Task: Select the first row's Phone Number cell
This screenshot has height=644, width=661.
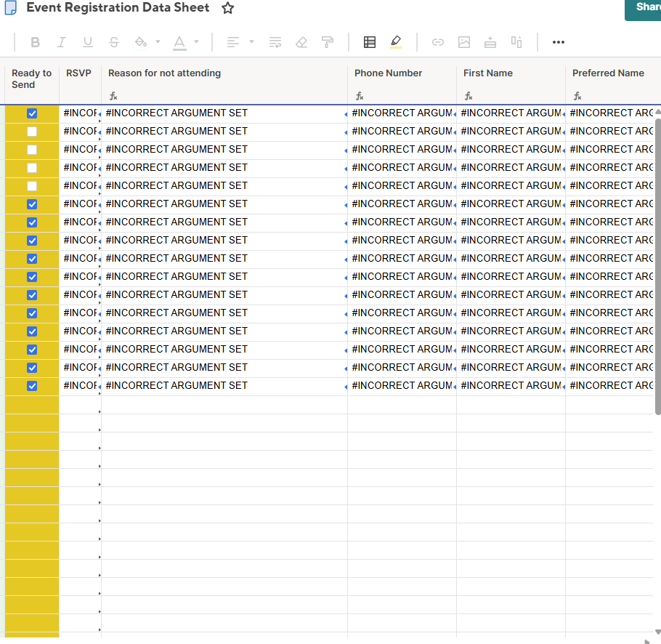Action: (402, 113)
